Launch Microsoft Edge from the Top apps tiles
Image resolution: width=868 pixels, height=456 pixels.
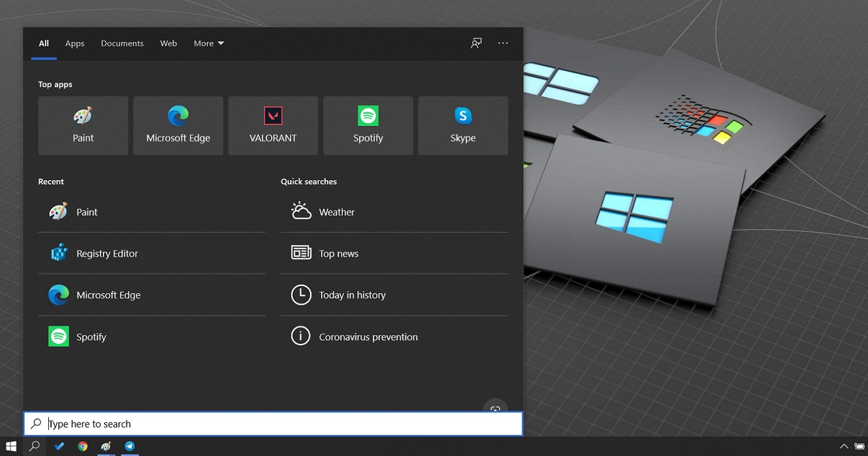178,125
